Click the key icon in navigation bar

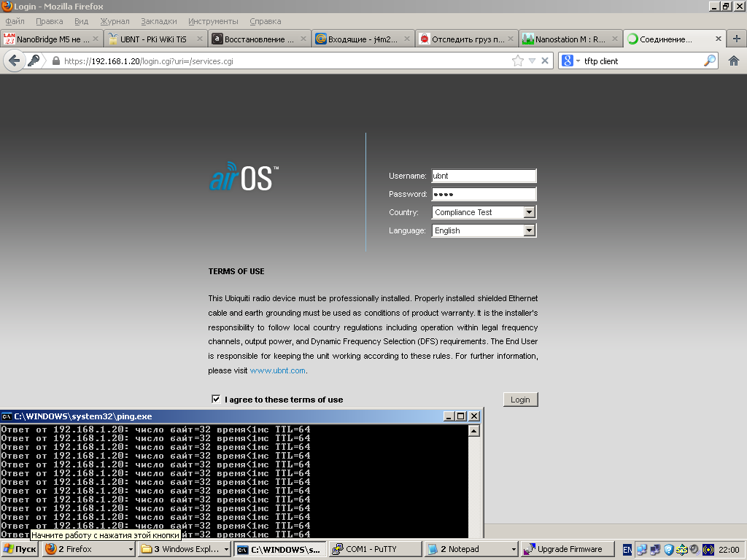[34, 61]
